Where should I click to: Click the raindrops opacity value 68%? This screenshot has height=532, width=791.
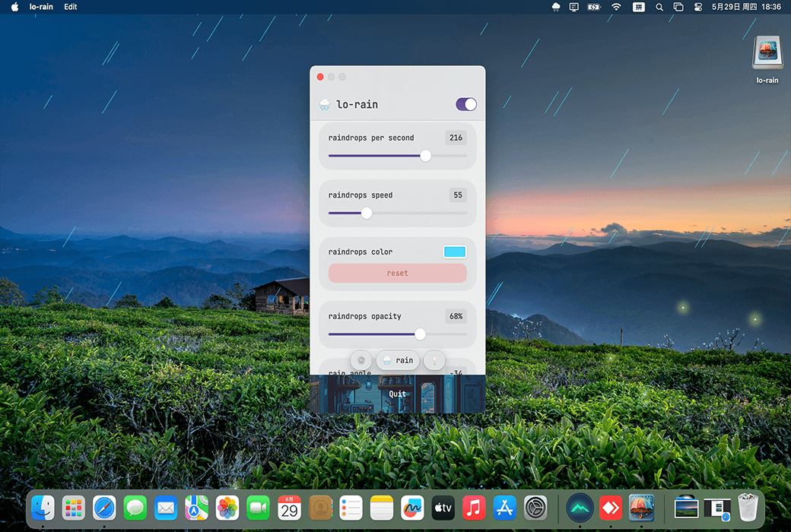click(x=456, y=316)
